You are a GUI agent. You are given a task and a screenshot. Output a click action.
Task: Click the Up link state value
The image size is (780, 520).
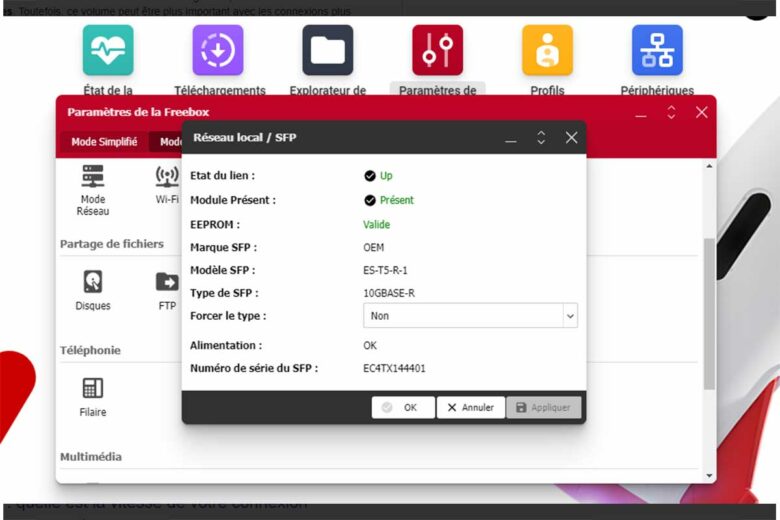(x=386, y=176)
